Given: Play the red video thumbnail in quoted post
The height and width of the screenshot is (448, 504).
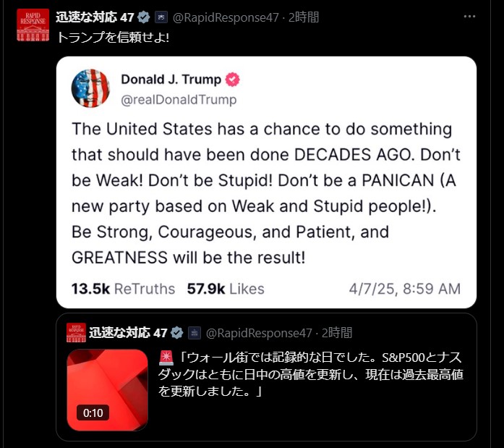Looking at the screenshot, I should (x=107, y=390).
